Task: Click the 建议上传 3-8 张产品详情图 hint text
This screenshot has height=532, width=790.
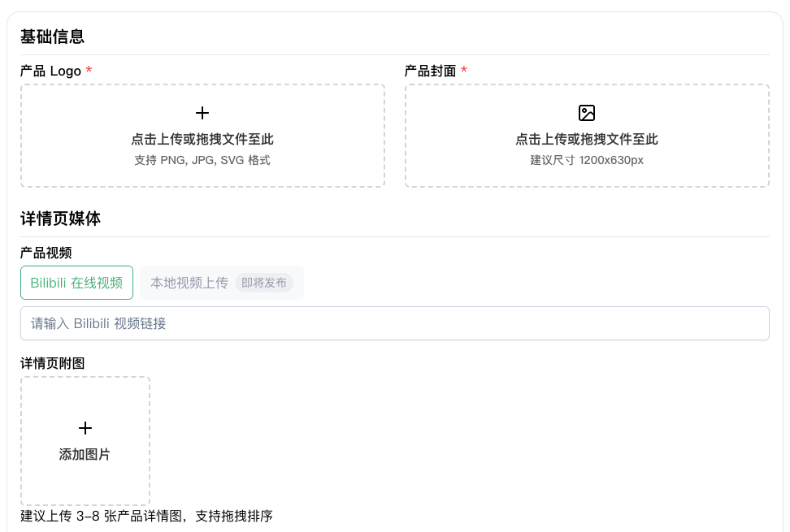Action: point(146,516)
